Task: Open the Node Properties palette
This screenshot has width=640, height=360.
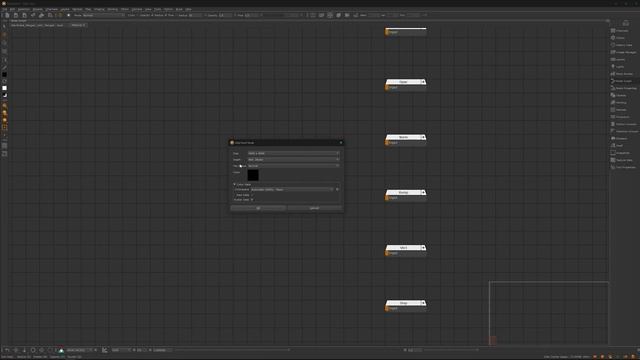Action: pyautogui.click(x=623, y=88)
